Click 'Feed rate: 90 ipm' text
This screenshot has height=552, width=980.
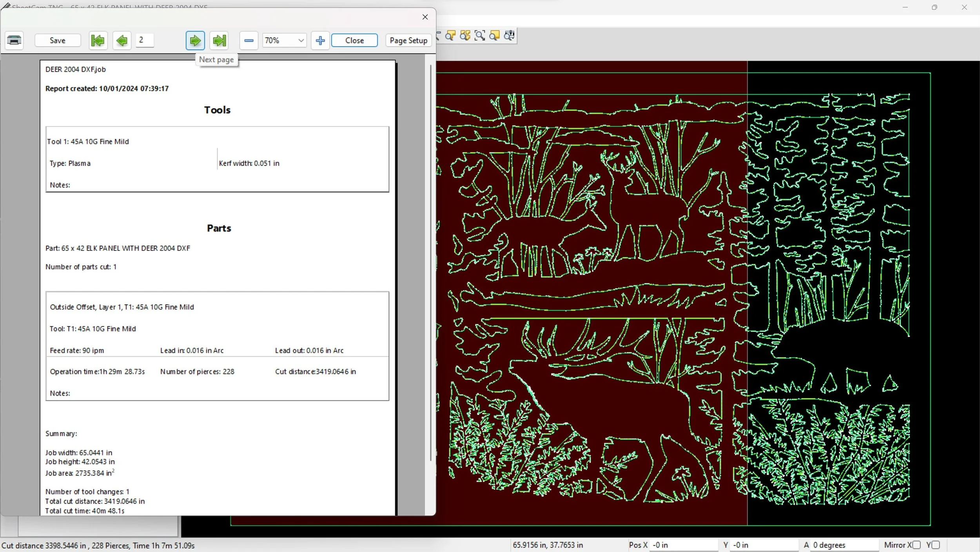pos(77,350)
